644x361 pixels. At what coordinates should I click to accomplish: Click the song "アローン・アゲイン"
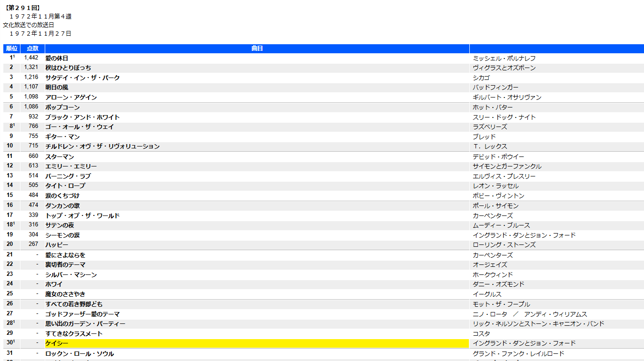pyautogui.click(x=71, y=98)
